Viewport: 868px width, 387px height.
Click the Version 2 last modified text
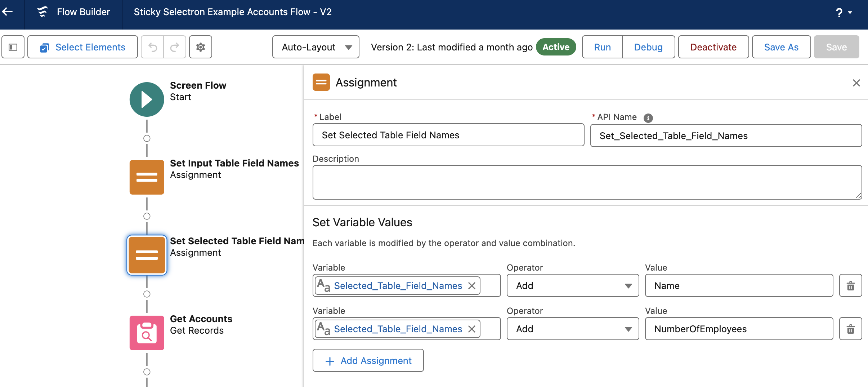(452, 47)
